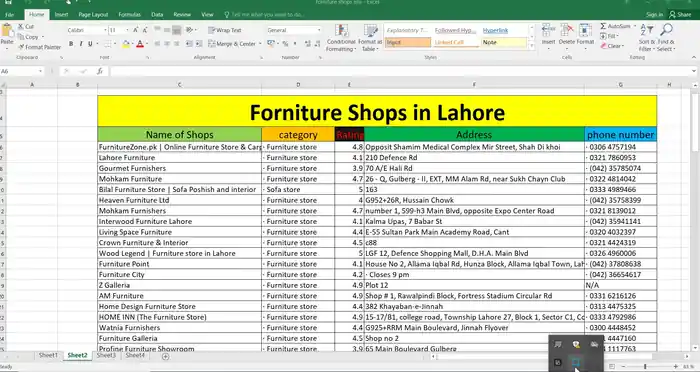
Task: Toggle Bold formatting
Action: 71,44
